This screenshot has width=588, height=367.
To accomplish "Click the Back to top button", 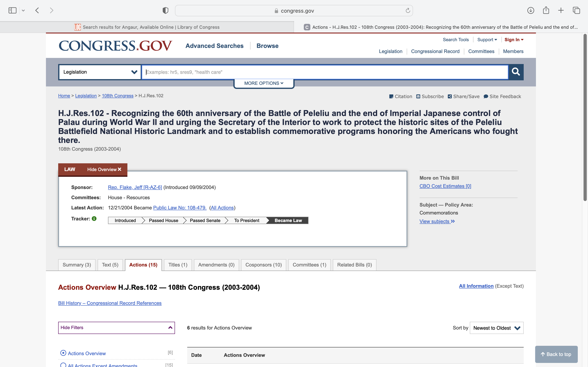I will 556,354.
